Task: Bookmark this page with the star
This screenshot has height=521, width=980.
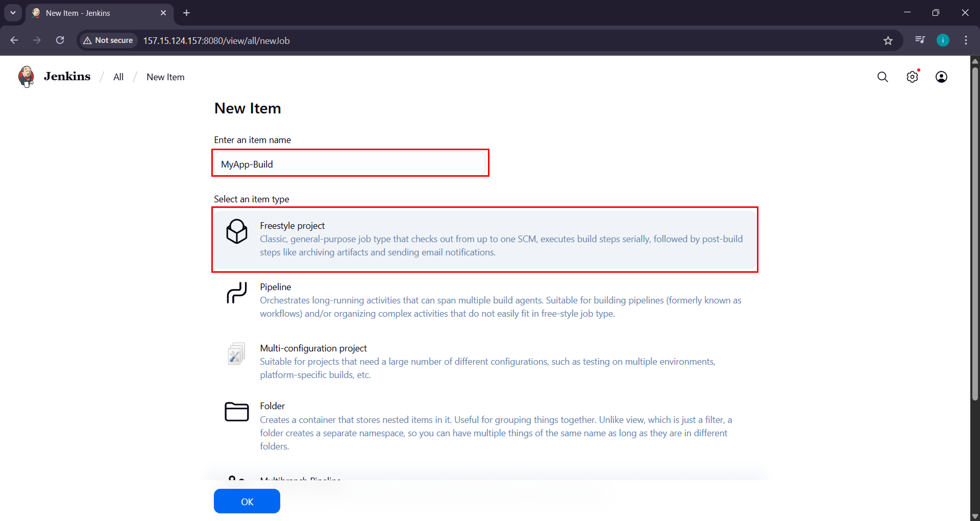Action: point(888,40)
